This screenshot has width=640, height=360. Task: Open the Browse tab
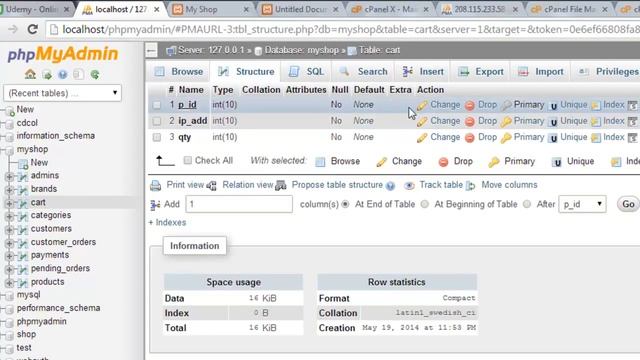pyautogui.click(x=179, y=72)
